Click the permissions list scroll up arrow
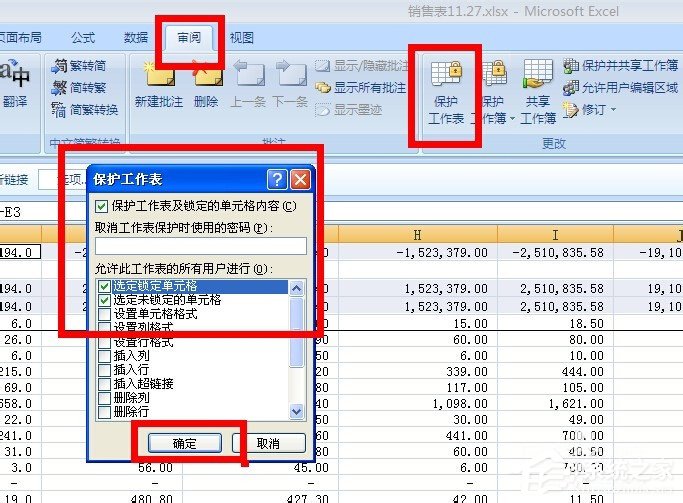The image size is (683, 503). pos(297,288)
